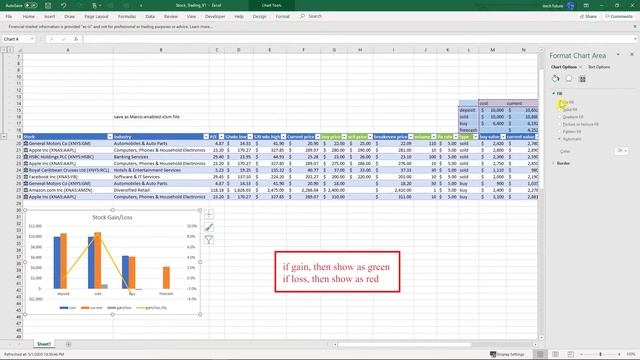Open the chart Format tab
This screenshot has height=360, width=640.
pos(282,16)
